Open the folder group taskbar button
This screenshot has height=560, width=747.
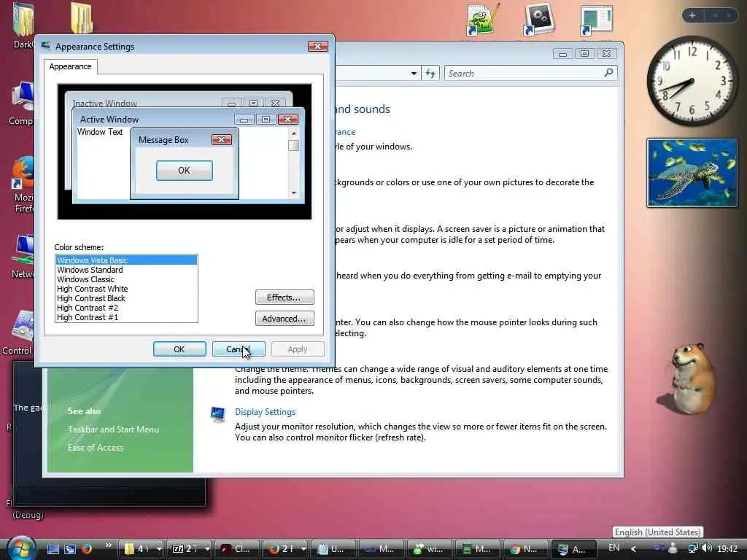[141, 549]
